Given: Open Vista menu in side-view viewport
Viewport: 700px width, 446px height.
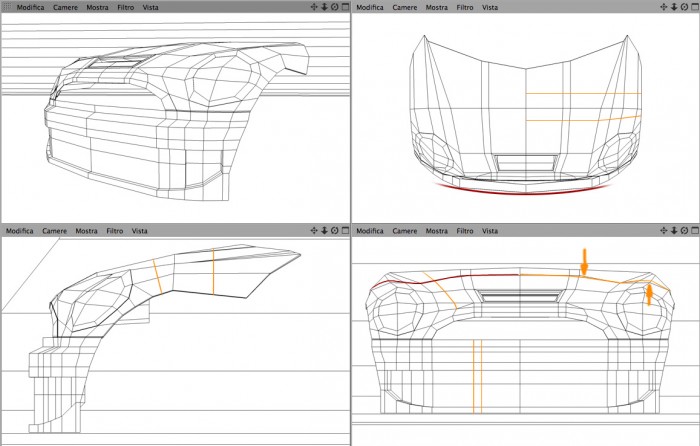Looking at the screenshot, I should pyautogui.click(x=140, y=231).
